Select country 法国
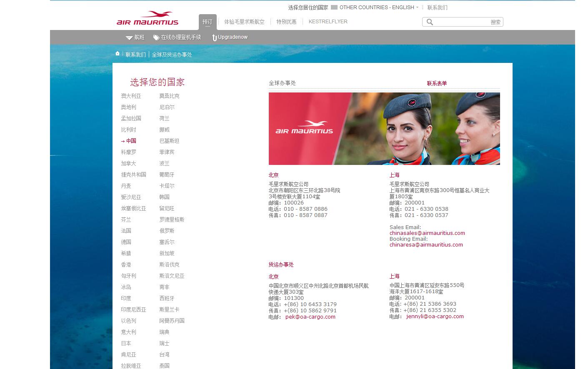The width and height of the screenshot is (588, 369). [x=126, y=231]
